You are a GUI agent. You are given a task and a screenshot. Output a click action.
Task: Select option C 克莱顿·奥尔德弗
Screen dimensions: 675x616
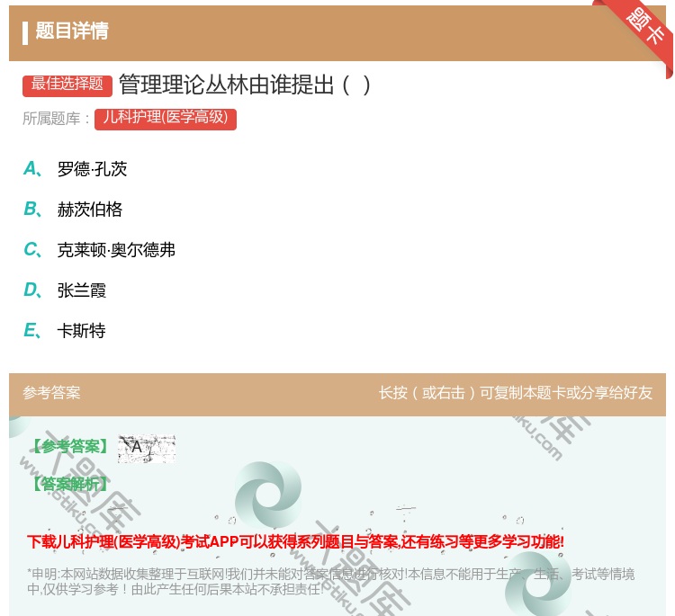click(99, 249)
